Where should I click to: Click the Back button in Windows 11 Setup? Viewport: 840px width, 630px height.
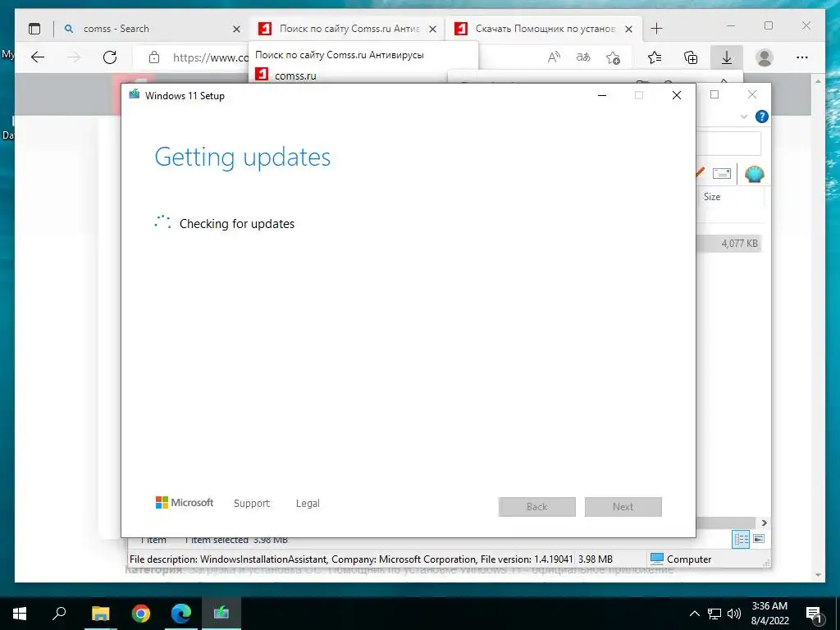[536, 507]
